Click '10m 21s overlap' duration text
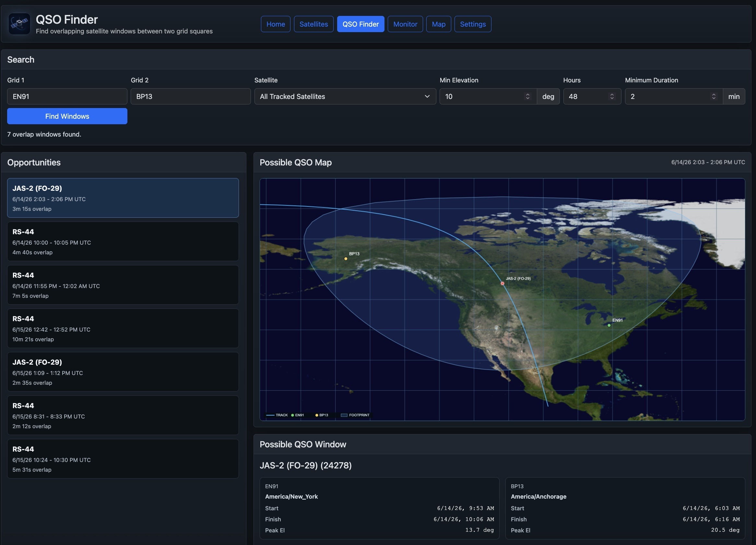 coord(33,339)
